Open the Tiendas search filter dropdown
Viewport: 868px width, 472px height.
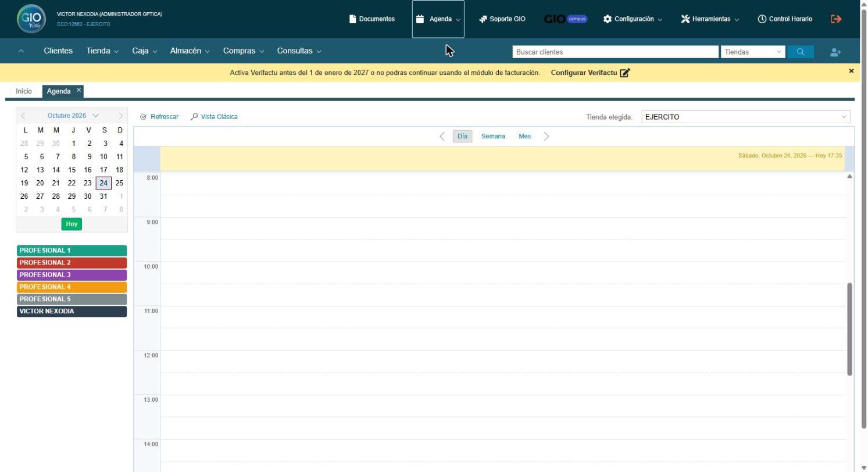click(753, 52)
